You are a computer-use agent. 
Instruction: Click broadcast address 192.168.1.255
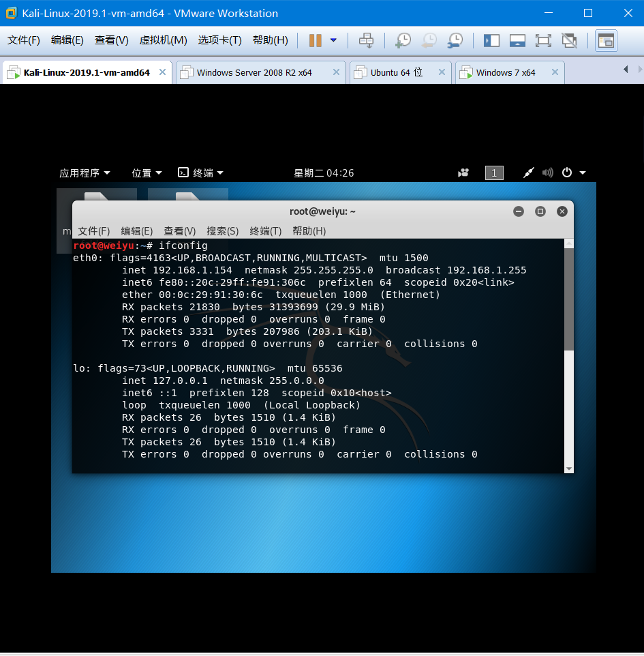pyautogui.click(x=487, y=270)
